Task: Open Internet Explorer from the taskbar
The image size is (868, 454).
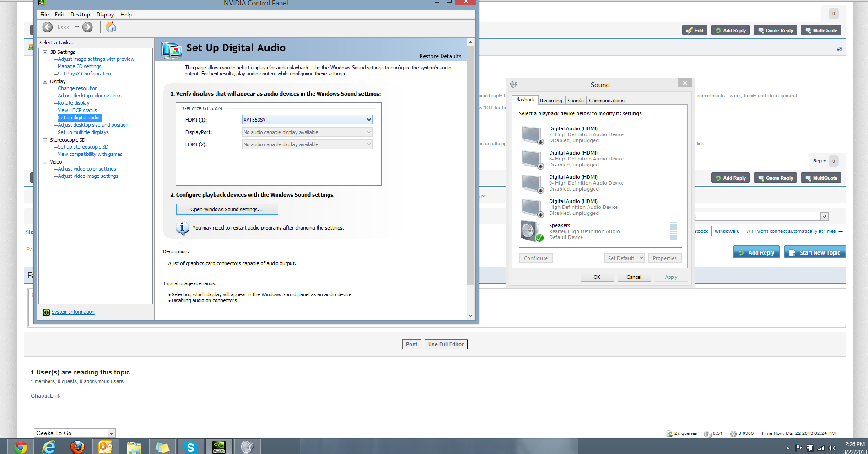Action: pyautogui.click(x=49, y=447)
